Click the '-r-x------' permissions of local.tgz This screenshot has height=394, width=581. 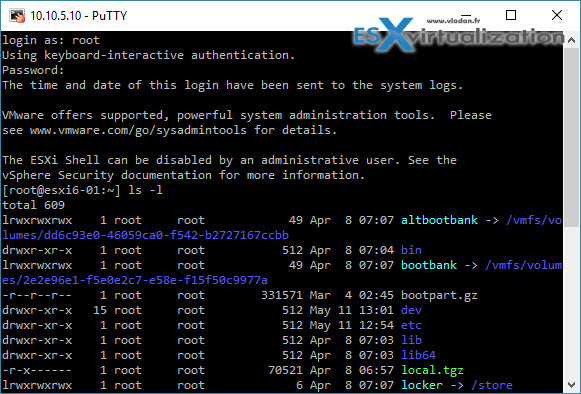(x=37, y=370)
